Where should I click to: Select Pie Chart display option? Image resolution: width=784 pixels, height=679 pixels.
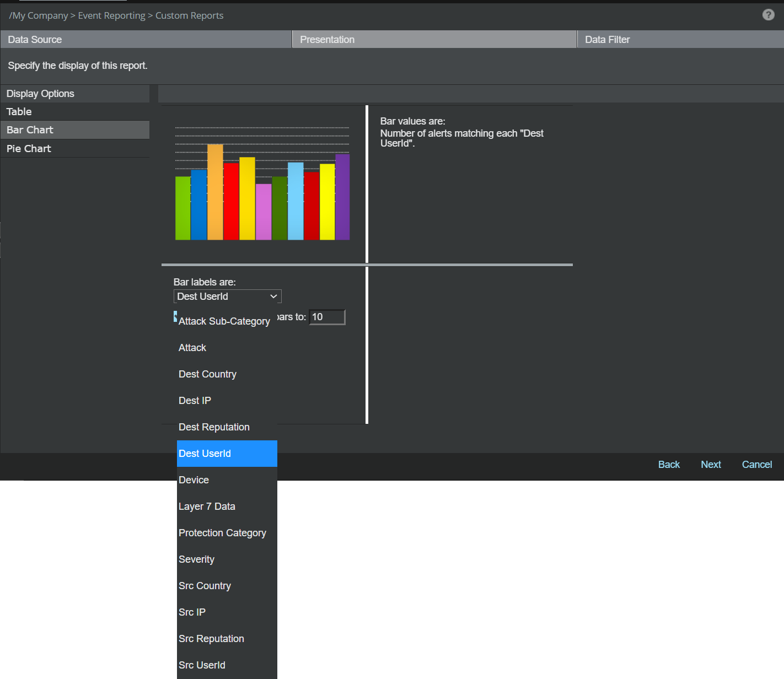(74, 149)
